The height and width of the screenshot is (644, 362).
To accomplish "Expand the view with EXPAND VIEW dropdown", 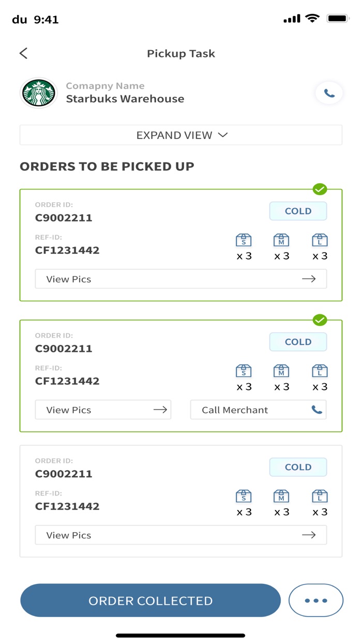I will tap(181, 135).
